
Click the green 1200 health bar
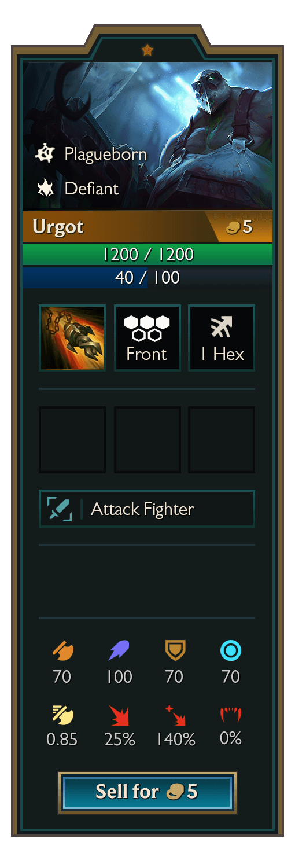pyautogui.click(x=147, y=254)
